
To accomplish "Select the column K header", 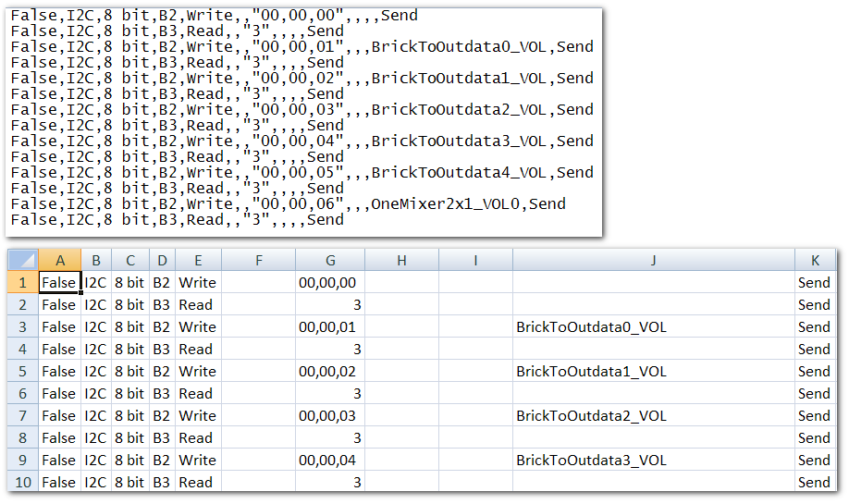I will [814, 261].
